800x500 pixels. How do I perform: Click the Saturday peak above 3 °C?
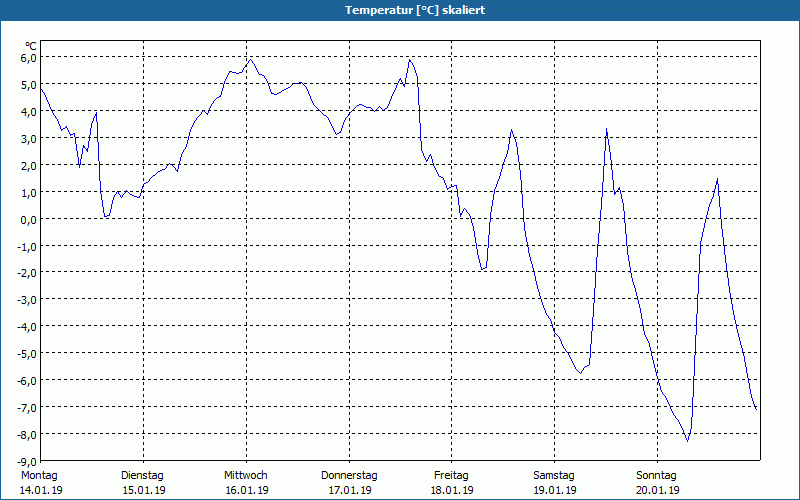pyautogui.click(x=606, y=130)
